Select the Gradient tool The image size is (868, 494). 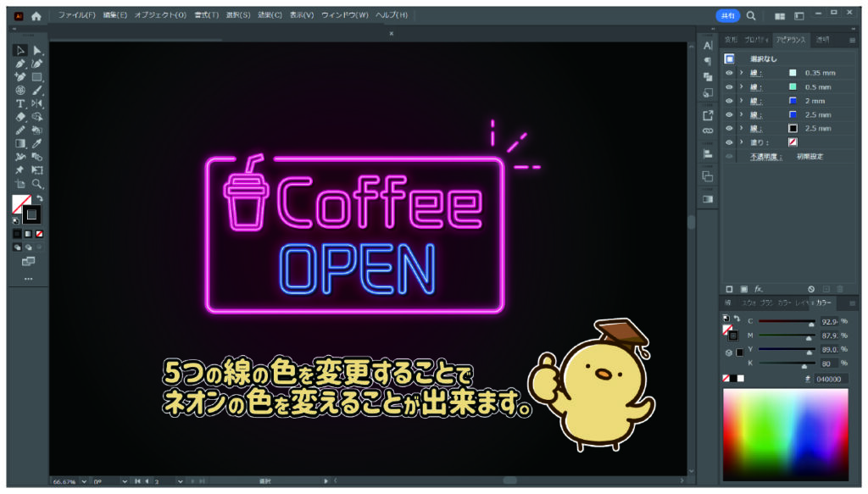[20, 143]
